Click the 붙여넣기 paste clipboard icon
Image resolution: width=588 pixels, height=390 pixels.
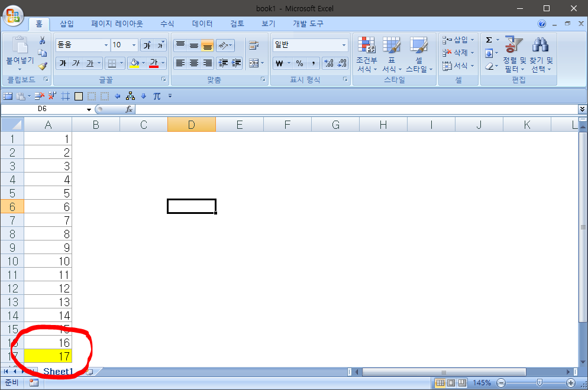pyautogui.click(x=20, y=45)
